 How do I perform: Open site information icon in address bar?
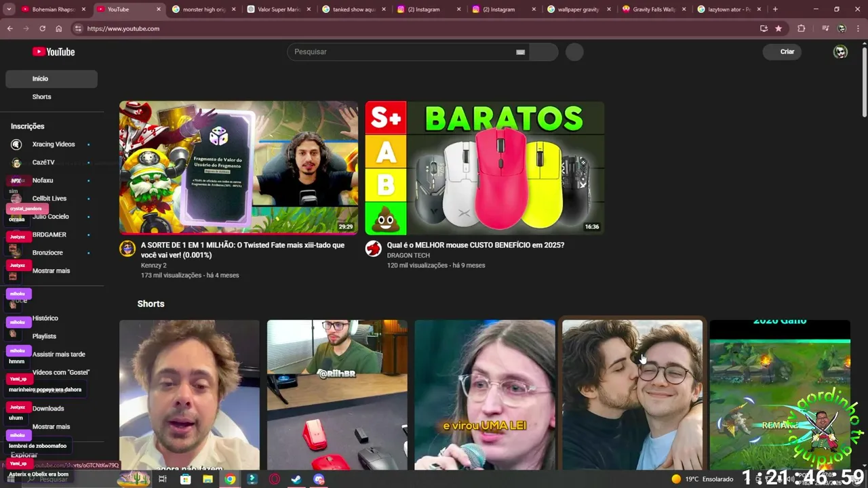(x=78, y=28)
